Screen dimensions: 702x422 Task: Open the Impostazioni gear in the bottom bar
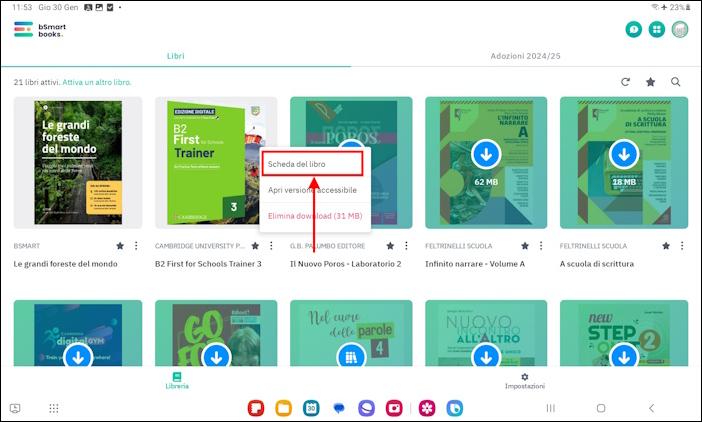525,377
